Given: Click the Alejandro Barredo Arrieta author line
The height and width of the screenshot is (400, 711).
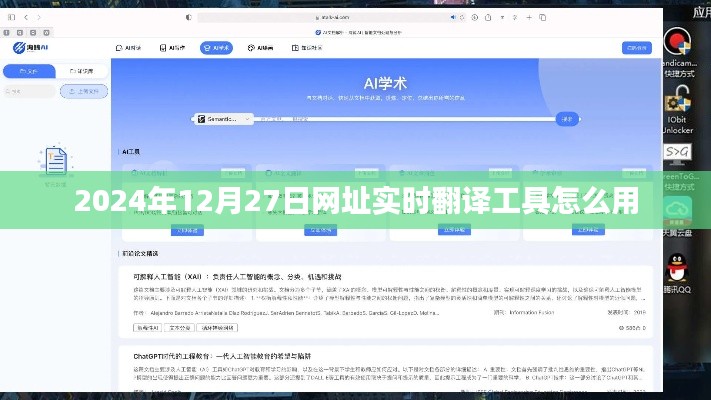Looking at the screenshot, I should tap(295, 313).
